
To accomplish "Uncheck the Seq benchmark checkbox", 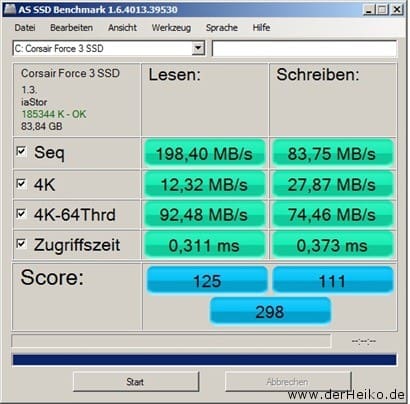I will 21,151.
